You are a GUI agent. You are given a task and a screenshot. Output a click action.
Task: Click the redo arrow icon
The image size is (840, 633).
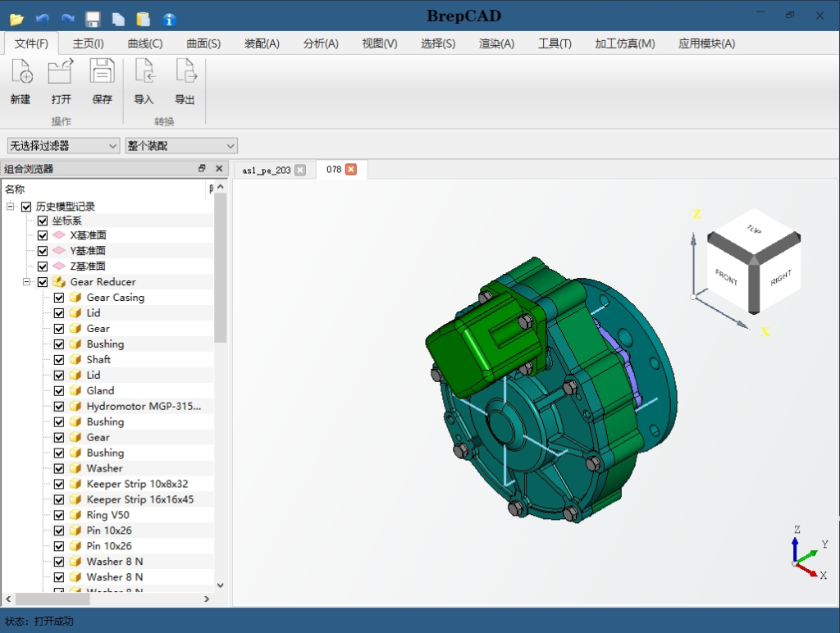(67, 20)
